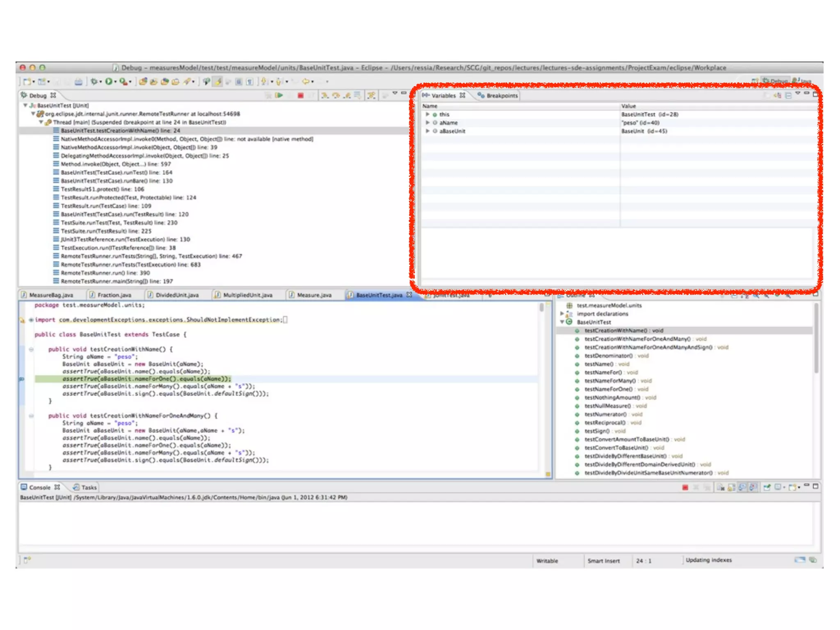Image resolution: width=840 pixels, height=630 pixels.
Task: Click the Step Over icon
Action: [x=336, y=96]
